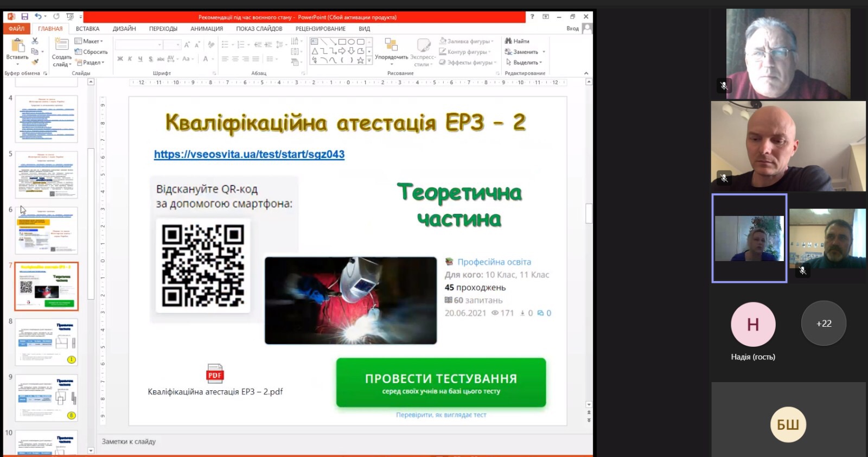
Task: Pick the rectangle shape from the shapes gallery
Action: [342, 42]
